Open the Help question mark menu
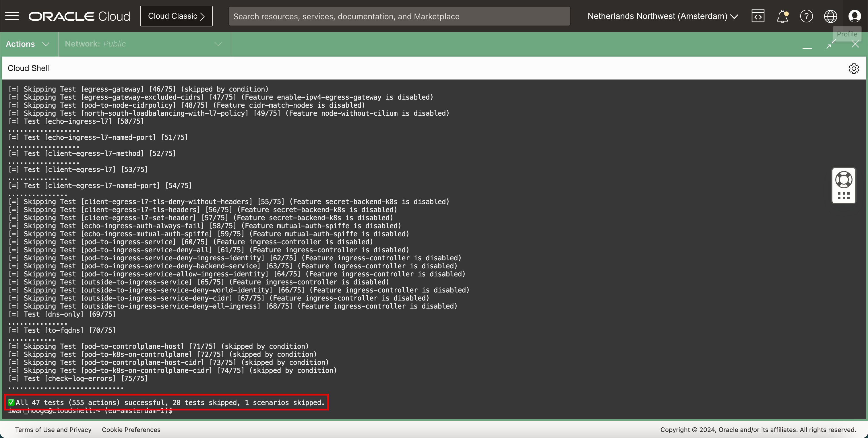This screenshot has width=868, height=438. coord(806,16)
